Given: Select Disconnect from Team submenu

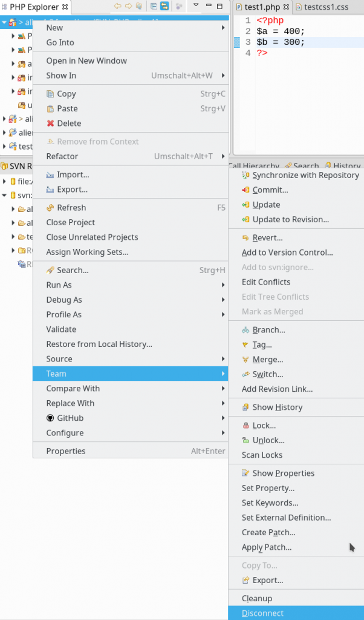Looking at the screenshot, I should pyautogui.click(x=262, y=613).
